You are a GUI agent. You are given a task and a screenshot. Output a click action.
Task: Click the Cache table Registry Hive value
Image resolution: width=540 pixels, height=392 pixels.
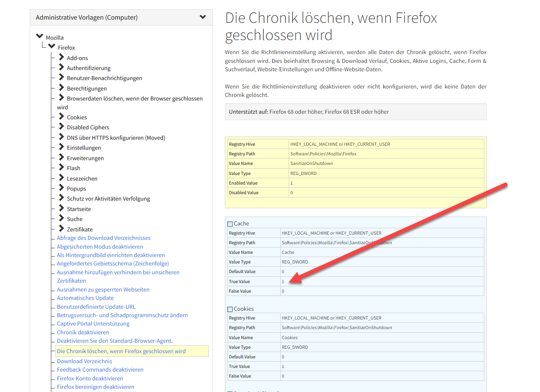point(382,233)
